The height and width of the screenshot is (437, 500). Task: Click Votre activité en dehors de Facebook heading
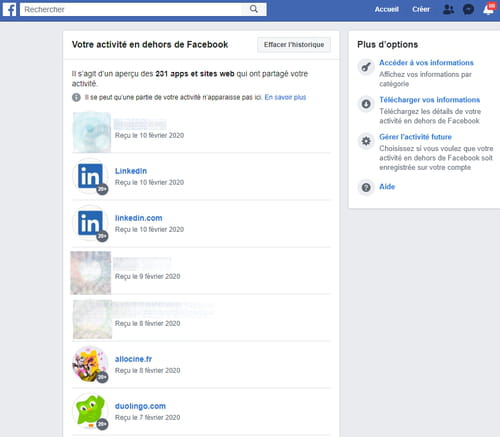[150, 45]
